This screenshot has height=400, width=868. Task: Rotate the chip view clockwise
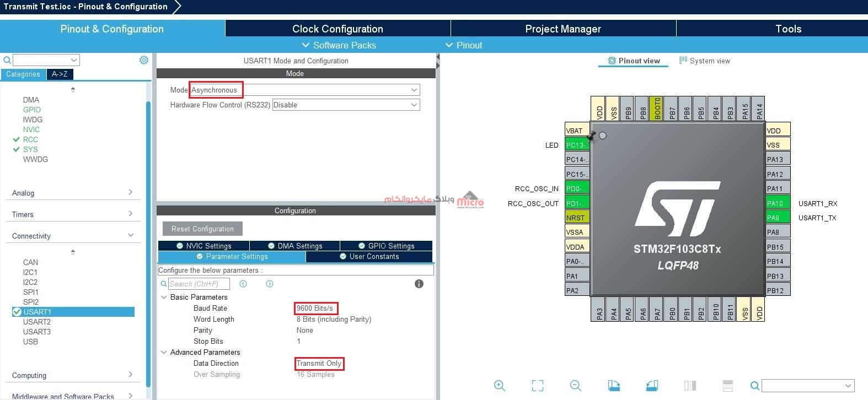point(614,386)
